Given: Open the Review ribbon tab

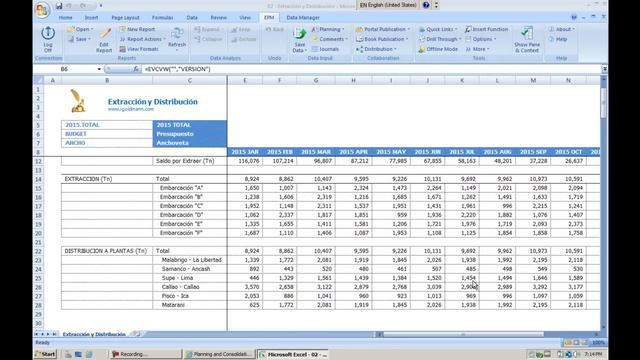Looking at the screenshot, I should [218, 18].
